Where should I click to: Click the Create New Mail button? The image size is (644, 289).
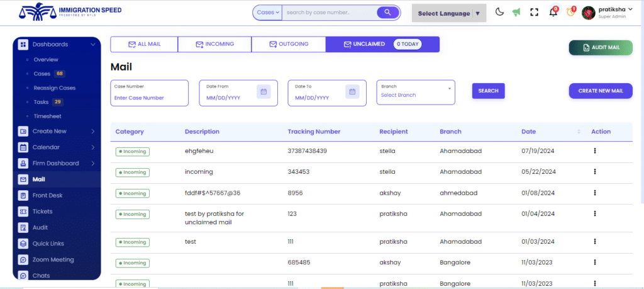pyautogui.click(x=600, y=91)
